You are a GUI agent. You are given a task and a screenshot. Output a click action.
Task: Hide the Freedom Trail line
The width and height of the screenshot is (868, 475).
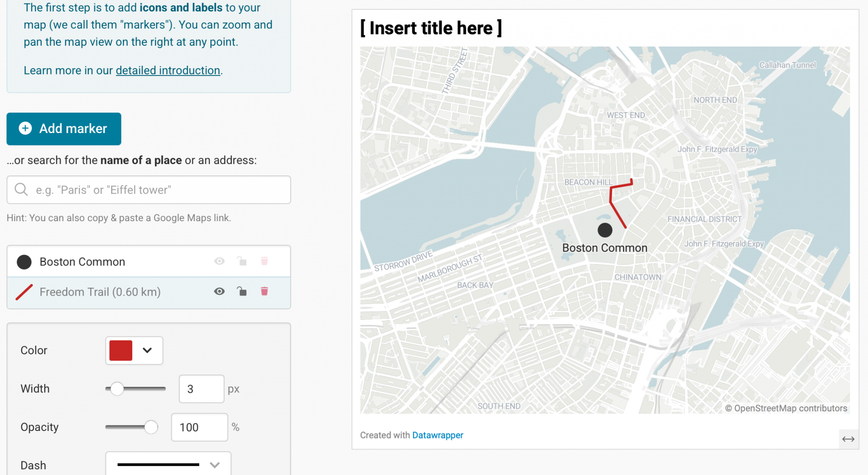219,292
